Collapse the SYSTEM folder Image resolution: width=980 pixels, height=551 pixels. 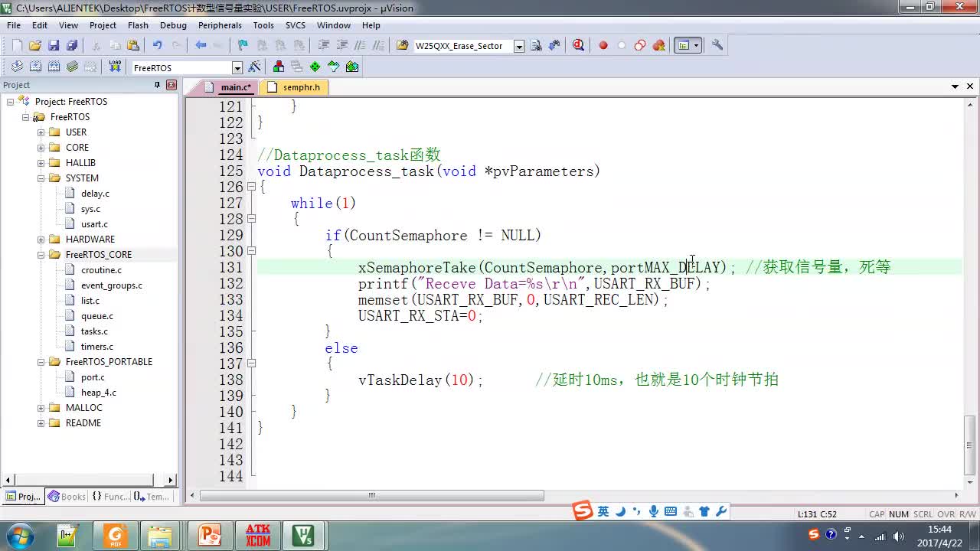(41, 178)
